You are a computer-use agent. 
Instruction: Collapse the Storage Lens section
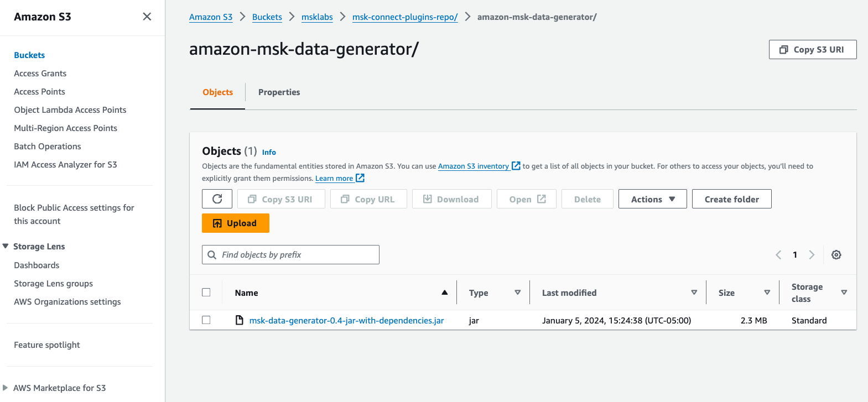point(6,246)
